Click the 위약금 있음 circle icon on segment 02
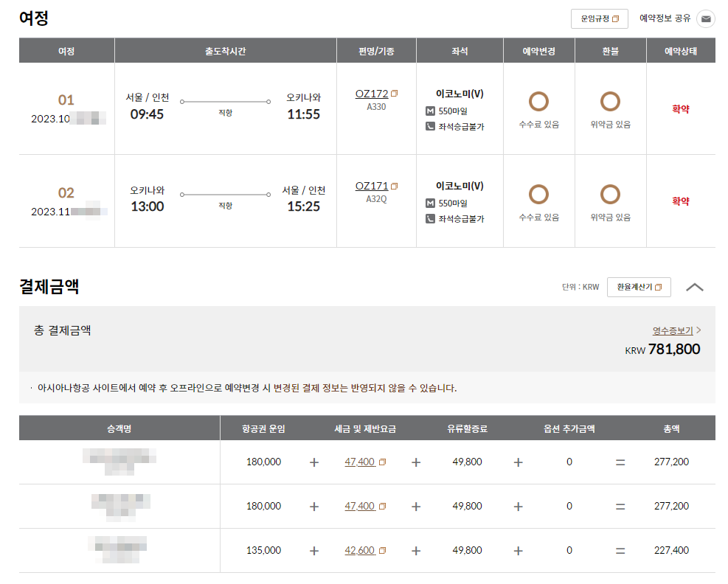 point(610,193)
